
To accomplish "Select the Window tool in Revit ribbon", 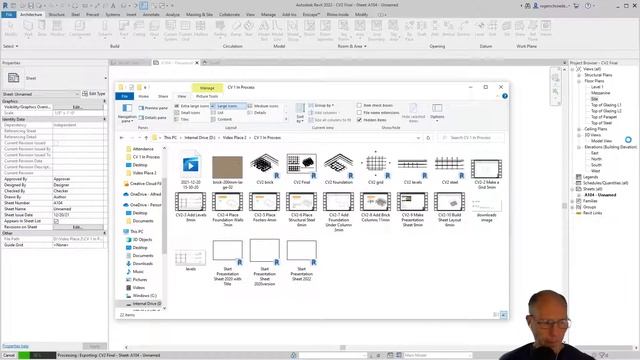I will coord(57,29).
